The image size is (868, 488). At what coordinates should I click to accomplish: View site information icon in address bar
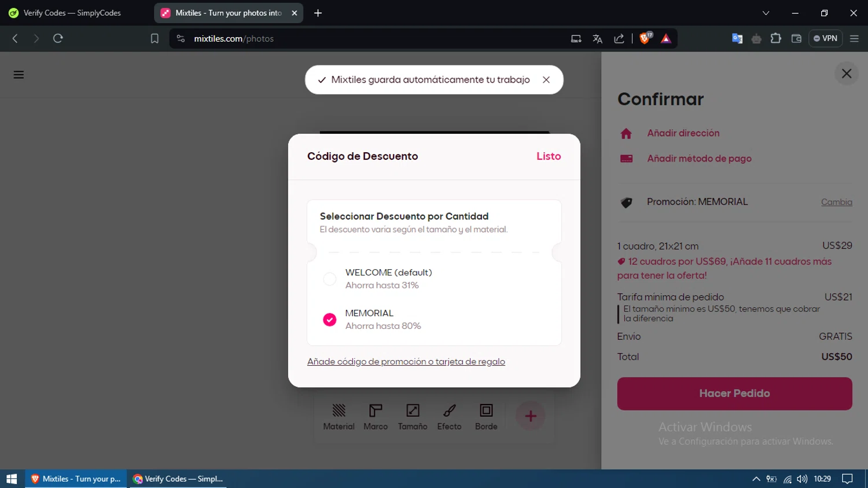click(181, 39)
